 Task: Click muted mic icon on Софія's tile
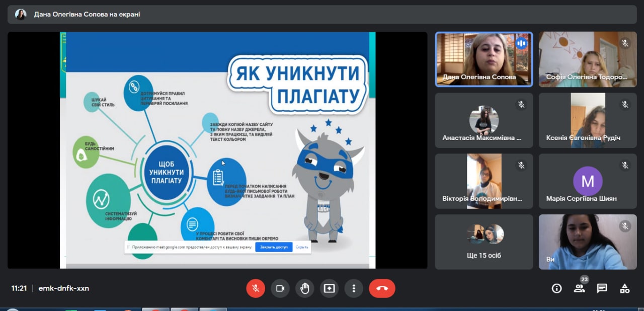(625, 43)
